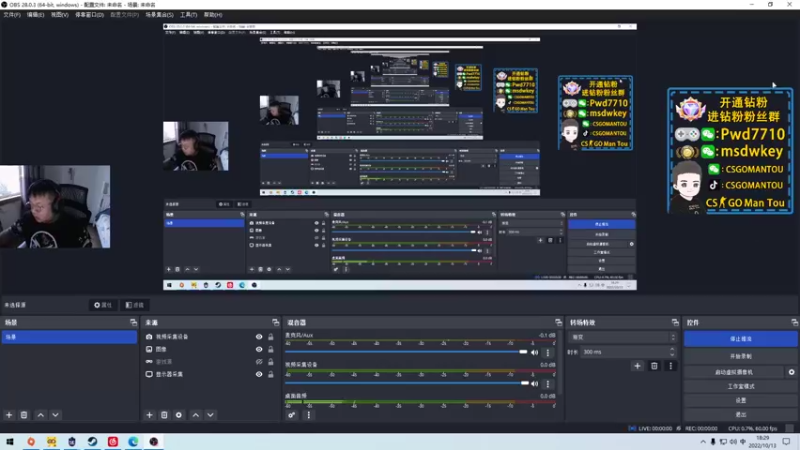Open the 编辑(E) menu

pyautogui.click(x=36, y=15)
